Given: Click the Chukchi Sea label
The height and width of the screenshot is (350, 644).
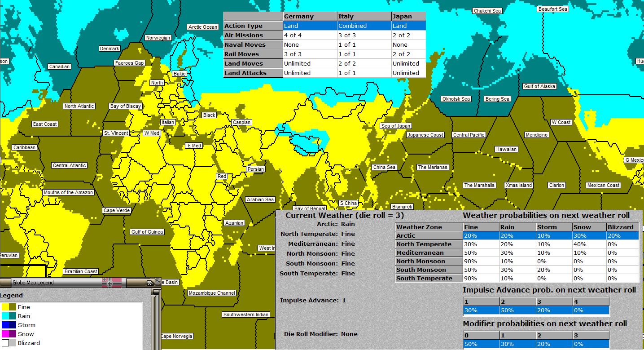Looking at the screenshot, I should click(x=486, y=11).
